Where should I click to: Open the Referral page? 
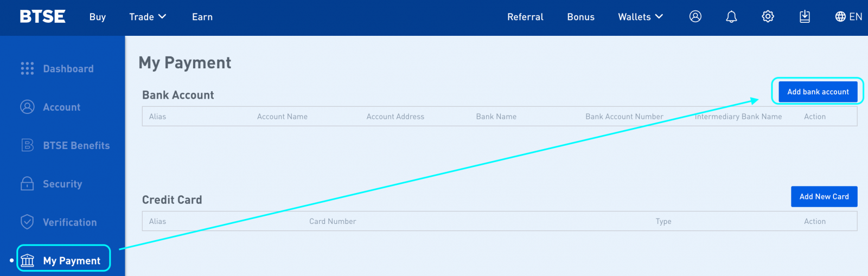click(x=525, y=17)
